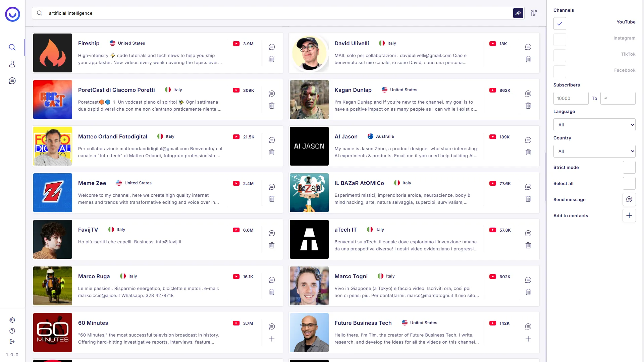Edit the minimum Subscribers input field

[x=571, y=98]
